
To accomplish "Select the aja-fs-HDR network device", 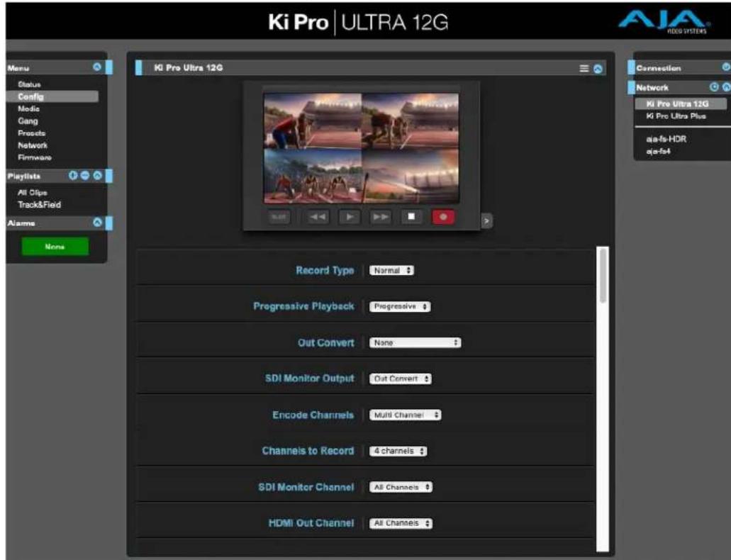I will tap(666, 139).
